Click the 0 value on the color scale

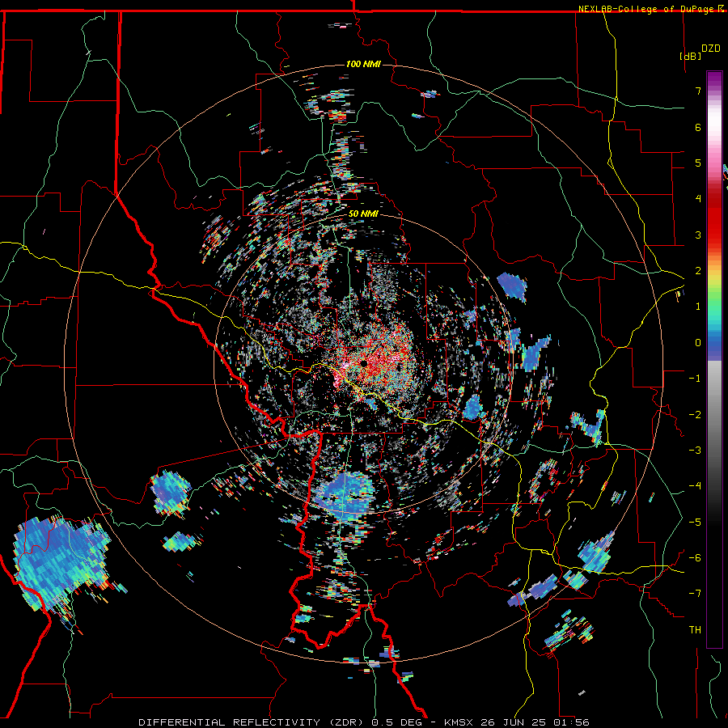(x=698, y=343)
